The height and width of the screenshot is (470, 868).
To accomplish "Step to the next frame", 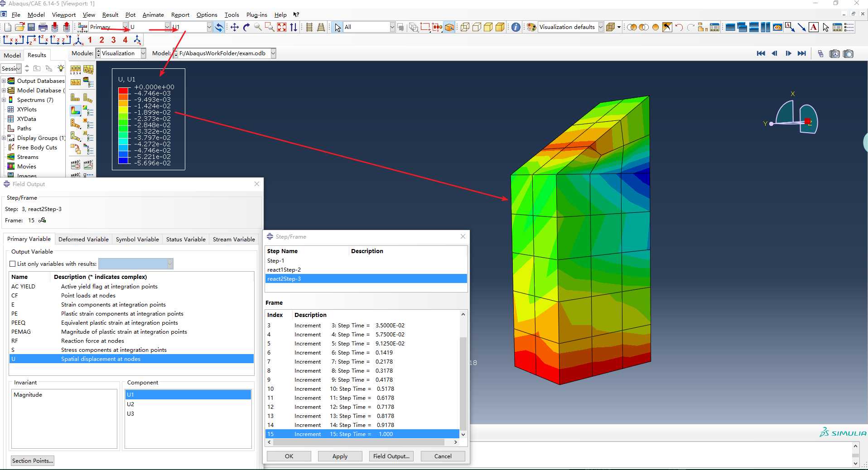I will coord(788,53).
